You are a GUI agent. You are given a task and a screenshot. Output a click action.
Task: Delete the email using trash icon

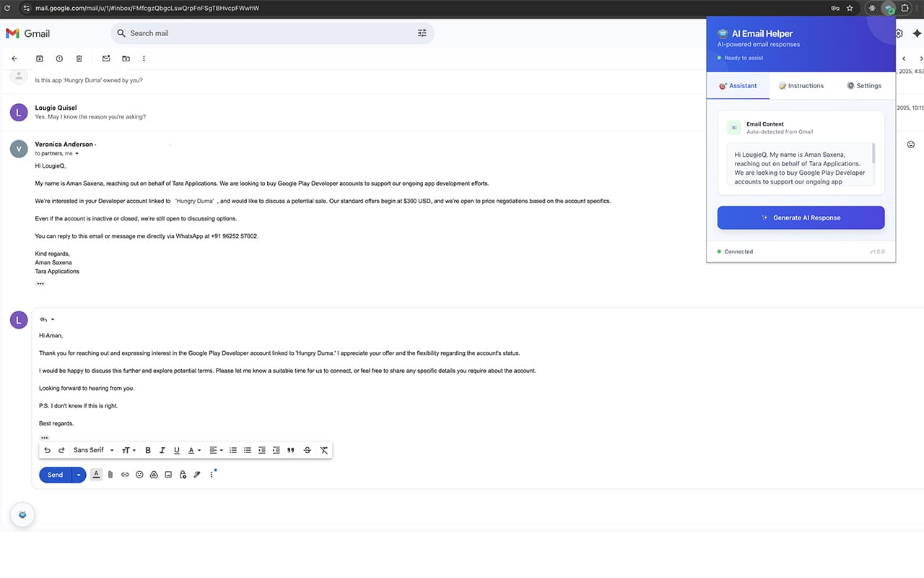(x=79, y=59)
